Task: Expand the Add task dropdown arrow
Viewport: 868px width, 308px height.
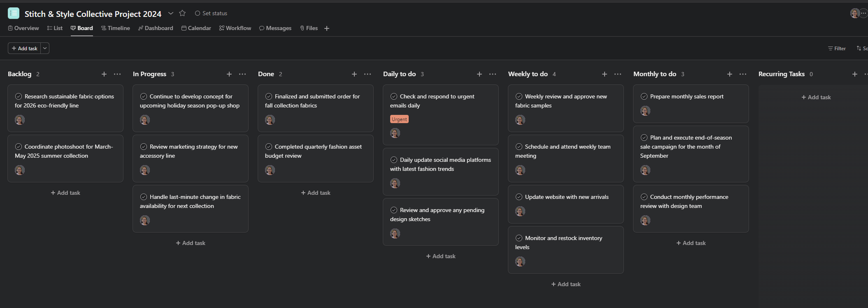Action: click(x=45, y=48)
